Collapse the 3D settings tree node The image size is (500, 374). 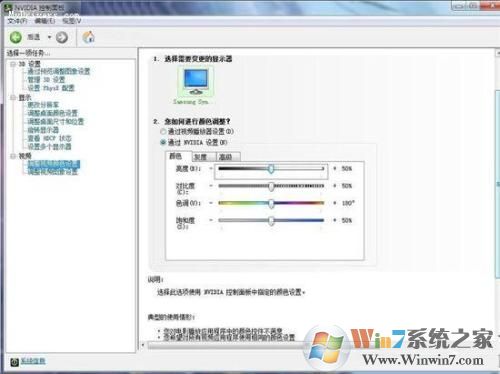13,63
